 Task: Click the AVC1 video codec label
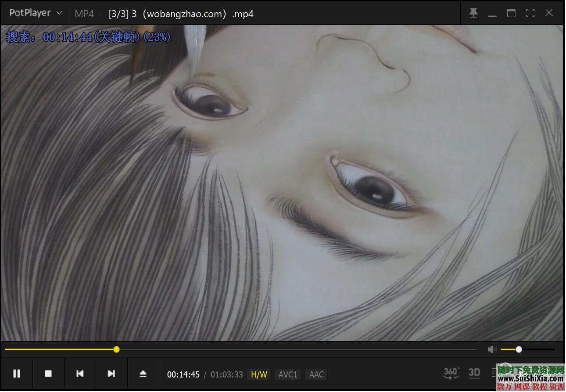288,374
